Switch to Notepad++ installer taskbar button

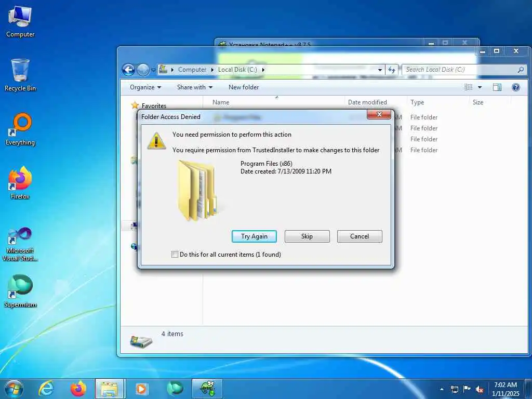point(207,389)
